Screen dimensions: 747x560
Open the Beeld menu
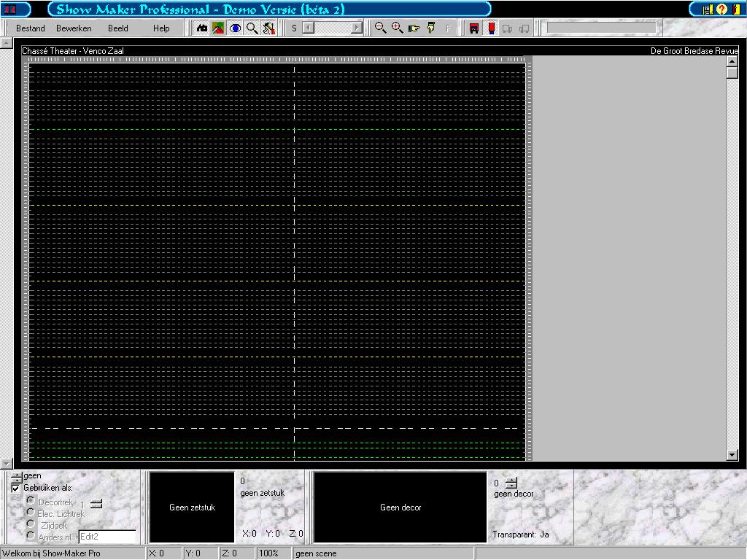pyautogui.click(x=118, y=28)
